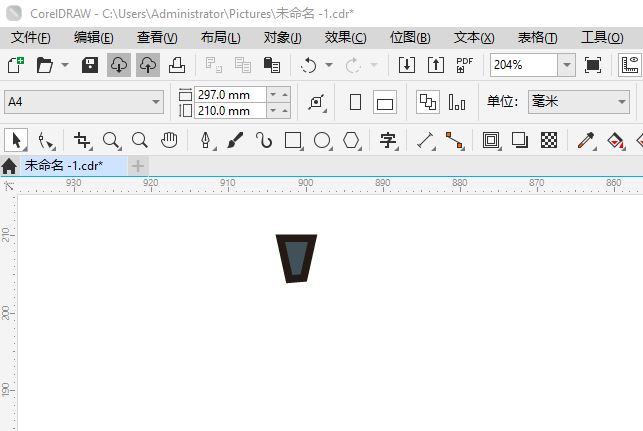
Task: Select the Ellipse tool
Action: [322, 140]
